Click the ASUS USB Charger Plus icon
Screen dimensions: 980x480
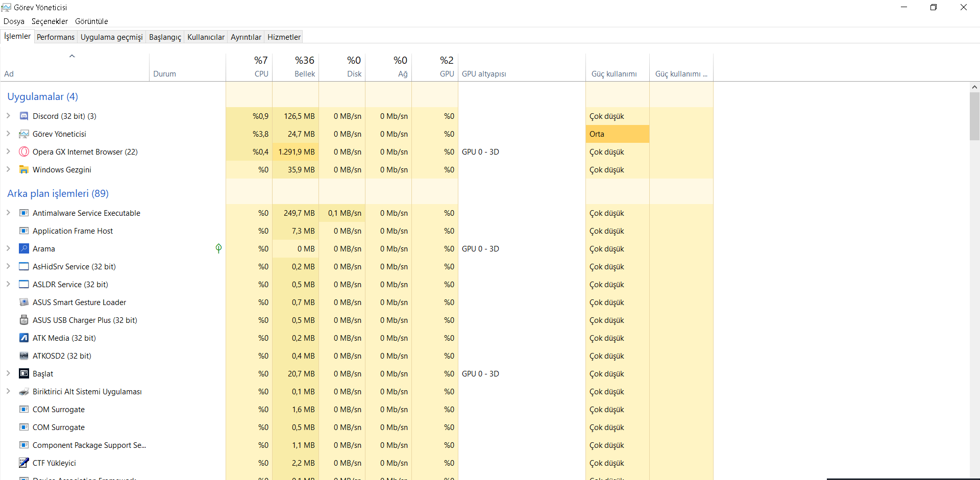pos(24,320)
